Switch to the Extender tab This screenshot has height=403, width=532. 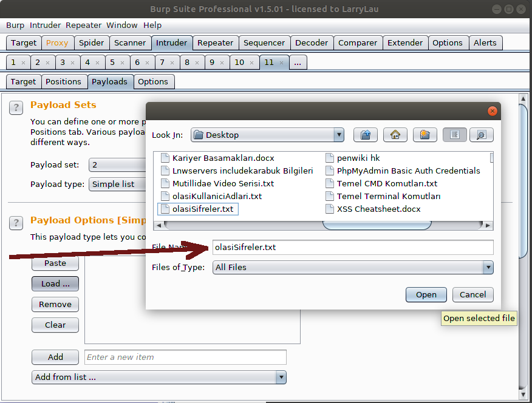405,42
